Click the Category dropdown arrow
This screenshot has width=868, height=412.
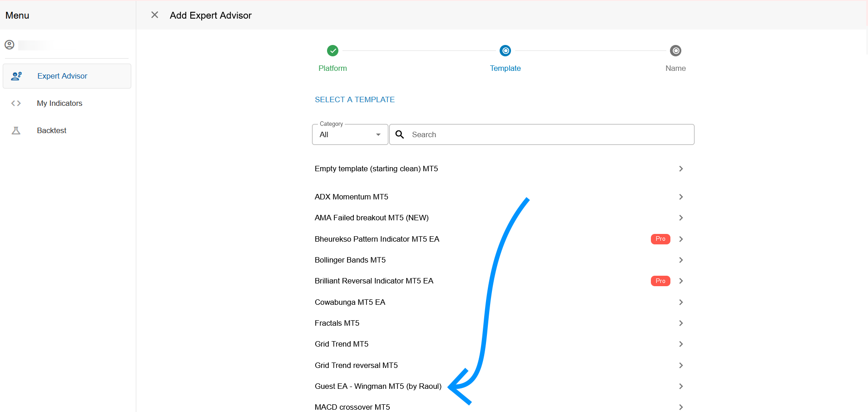[x=378, y=134]
